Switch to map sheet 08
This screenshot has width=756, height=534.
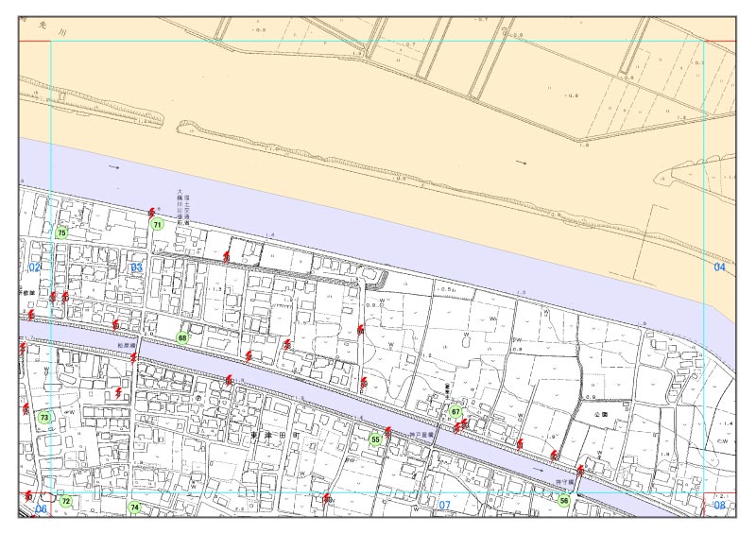coord(720,506)
